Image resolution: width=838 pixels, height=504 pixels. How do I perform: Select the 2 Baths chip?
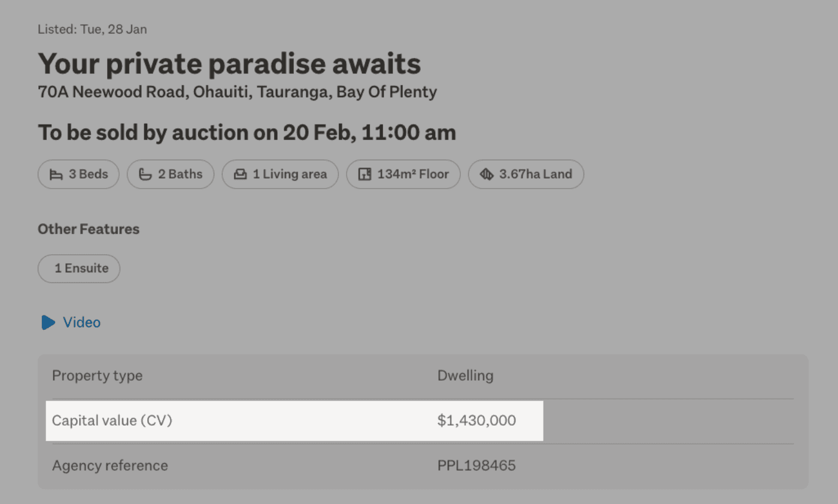[x=170, y=174]
